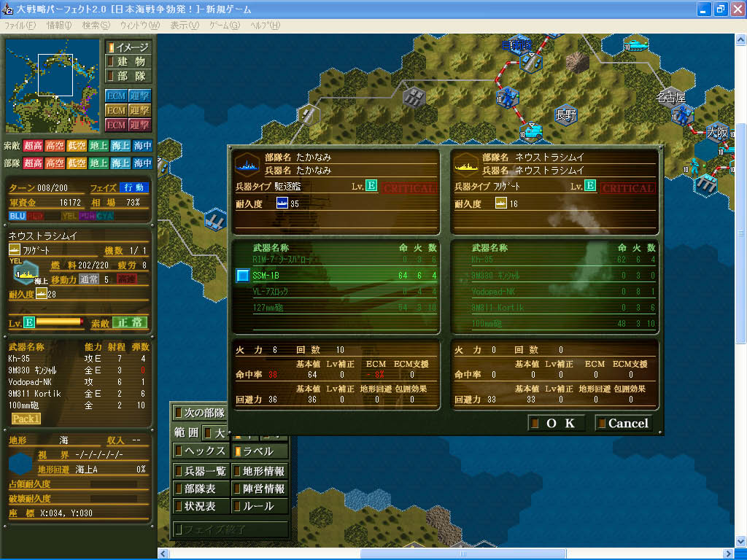Screen dimensions: 747x560
Task: Click the blue 迎撃 button
Action: [x=139, y=96]
